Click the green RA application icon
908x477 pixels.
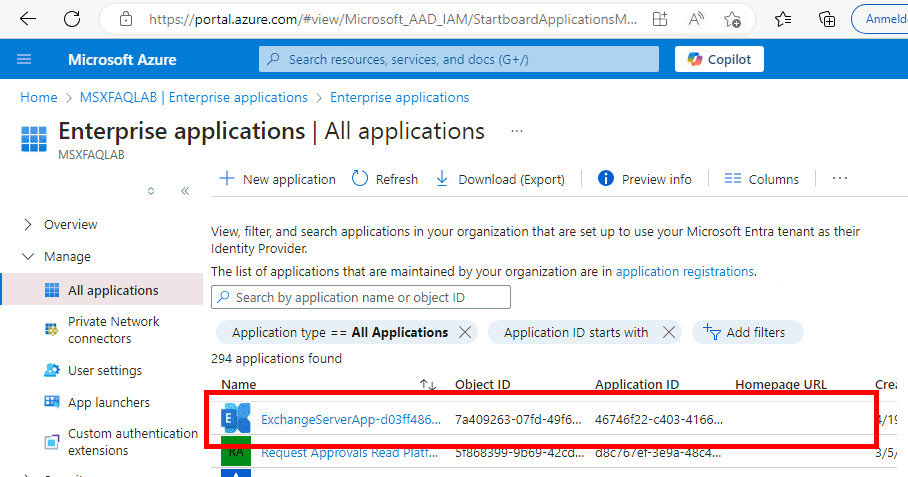tap(236, 452)
